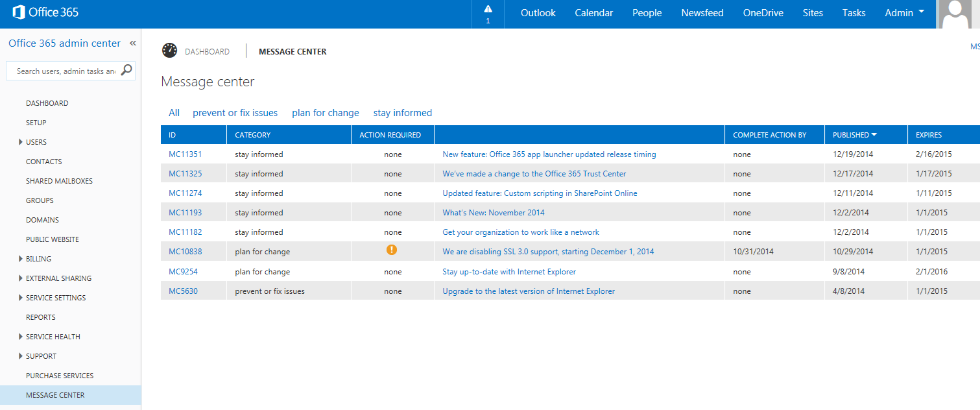The width and height of the screenshot is (980, 410).
Task: Select Domains in the sidebar
Action: click(x=42, y=220)
